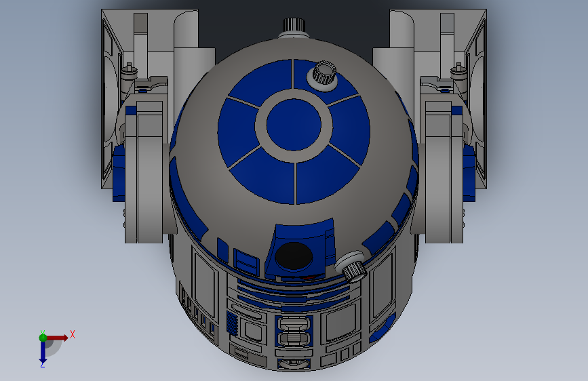Select the central blue circle on the dome top
The height and width of the screenshot is (381, 588).
point(294,125)
